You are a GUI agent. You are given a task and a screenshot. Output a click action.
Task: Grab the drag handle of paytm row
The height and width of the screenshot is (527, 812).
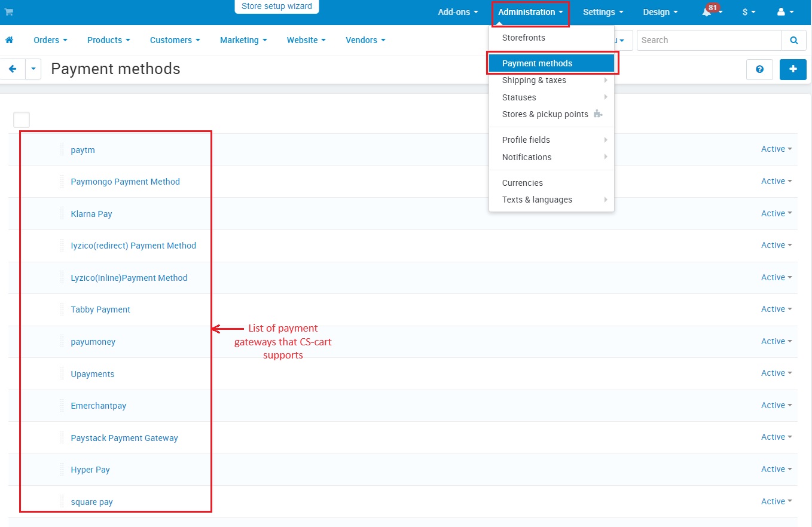pyautogui.click(x=62, y=149)
